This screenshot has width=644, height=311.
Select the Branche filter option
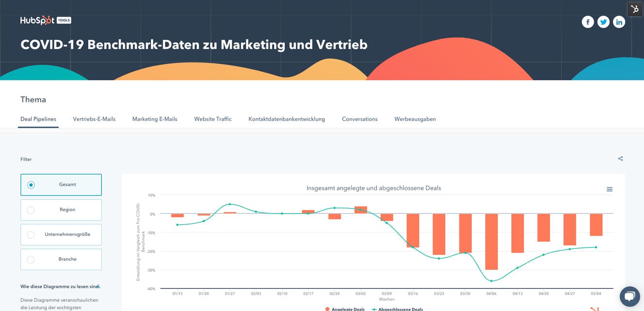(61, 259)
